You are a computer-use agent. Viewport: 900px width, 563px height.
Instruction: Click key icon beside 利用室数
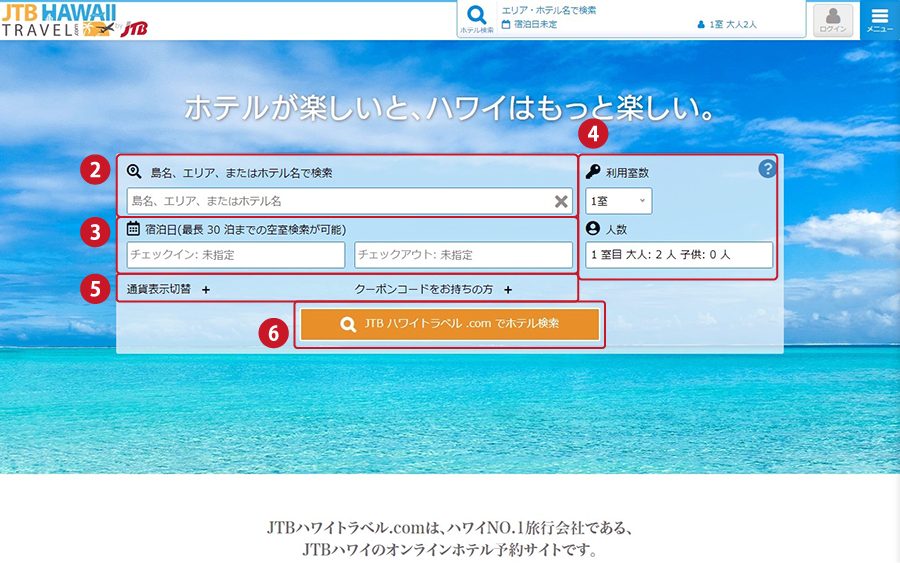(x=593, y=171)
